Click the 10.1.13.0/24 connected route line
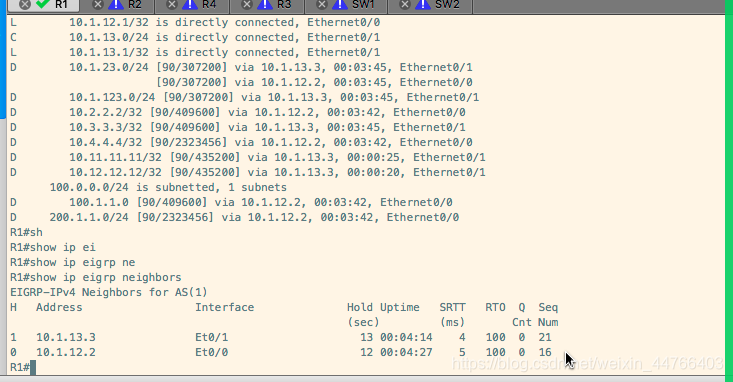Image resolution: width=733 pixels, height=382 pixels. [x=195, y=37]
